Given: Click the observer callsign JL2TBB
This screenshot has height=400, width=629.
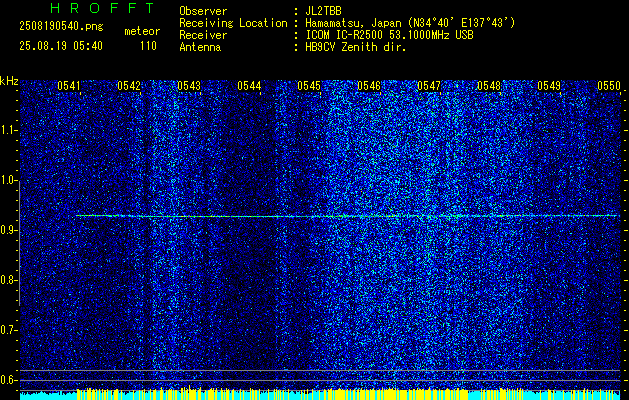Looking at the screenshot, I should coord(323,11).
